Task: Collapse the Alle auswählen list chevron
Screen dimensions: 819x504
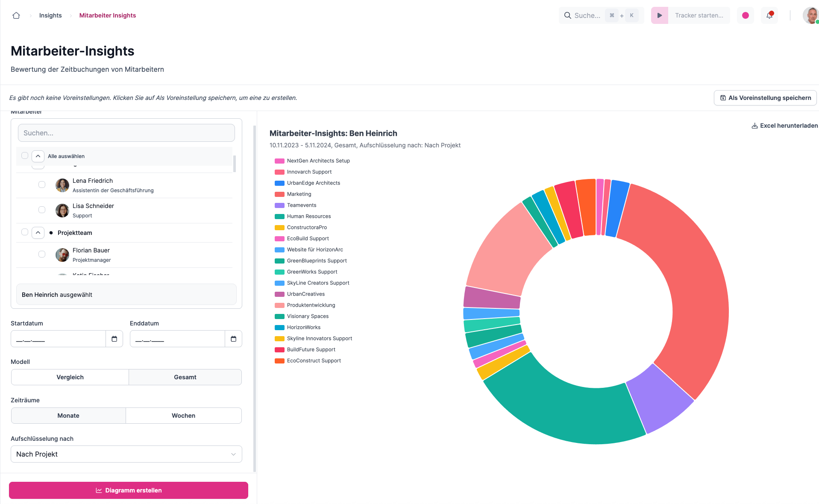Action: [38, 156]
